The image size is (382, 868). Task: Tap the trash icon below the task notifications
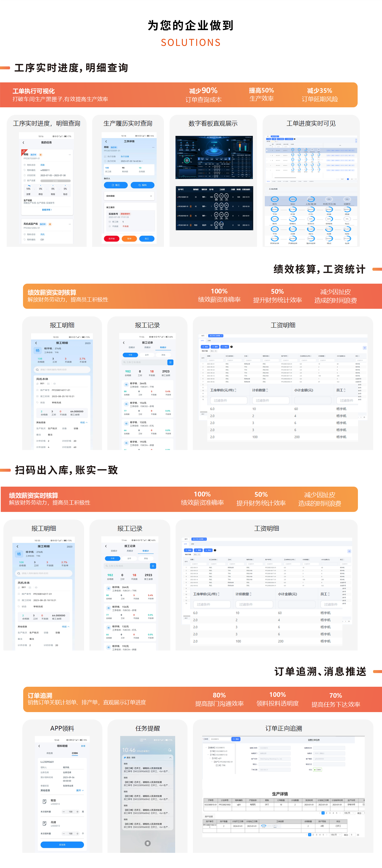(147, 843)
